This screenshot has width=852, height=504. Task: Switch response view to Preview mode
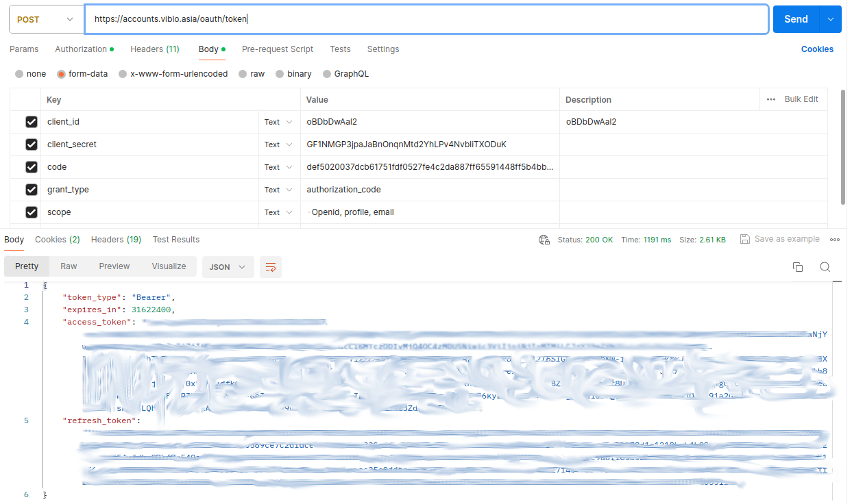tap(114, 266)
